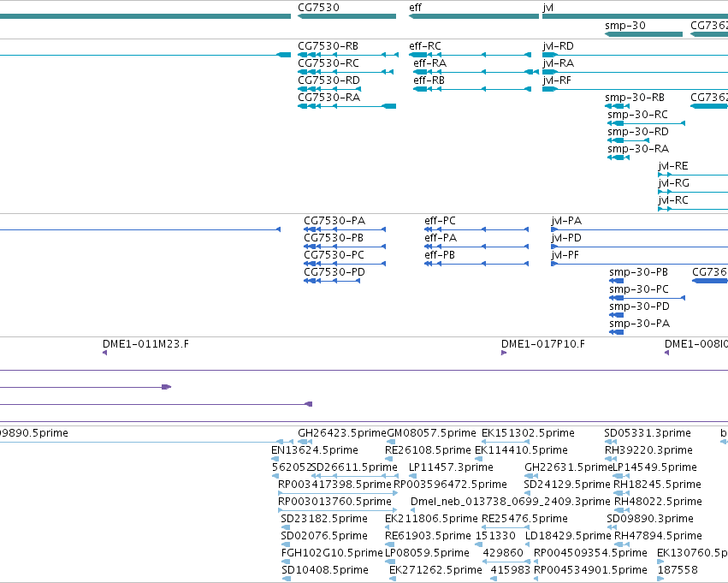Select EST SD09890.3prime
This screenshot has width=728, height=583.
point(612,527)
